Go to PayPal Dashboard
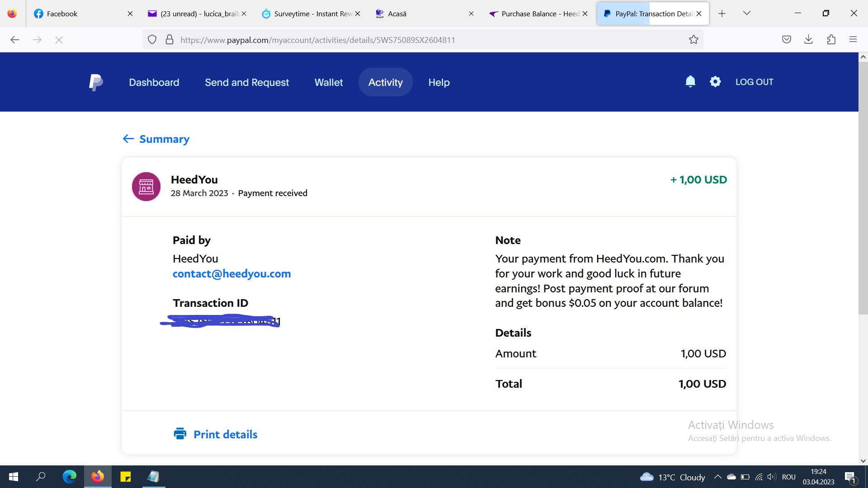This screenshot has height=488, width=868. (154, 82)
